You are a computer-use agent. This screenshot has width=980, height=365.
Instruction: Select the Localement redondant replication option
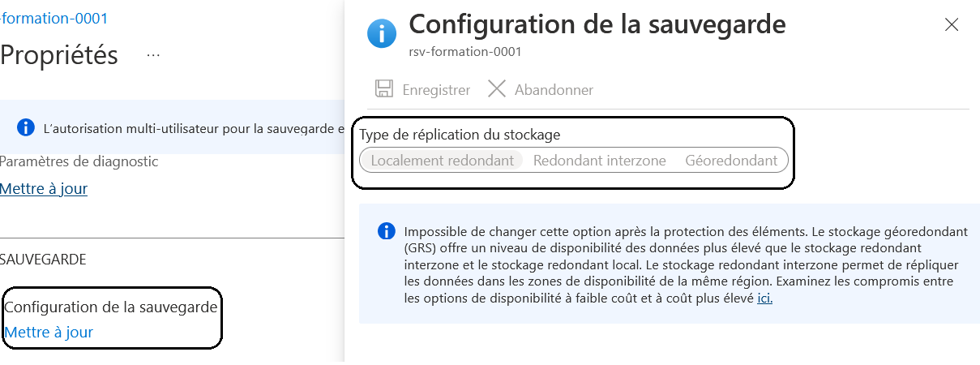tap(442, 160)
